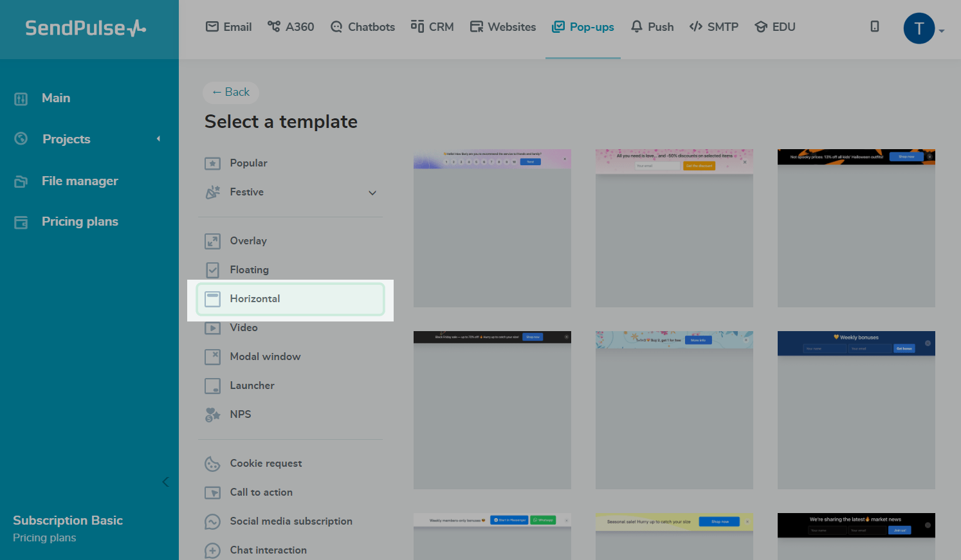The width and height of the screenshot is (961, 560).
Task: Expand the Projects submenu arrow
Action: [x=158, y=139]
